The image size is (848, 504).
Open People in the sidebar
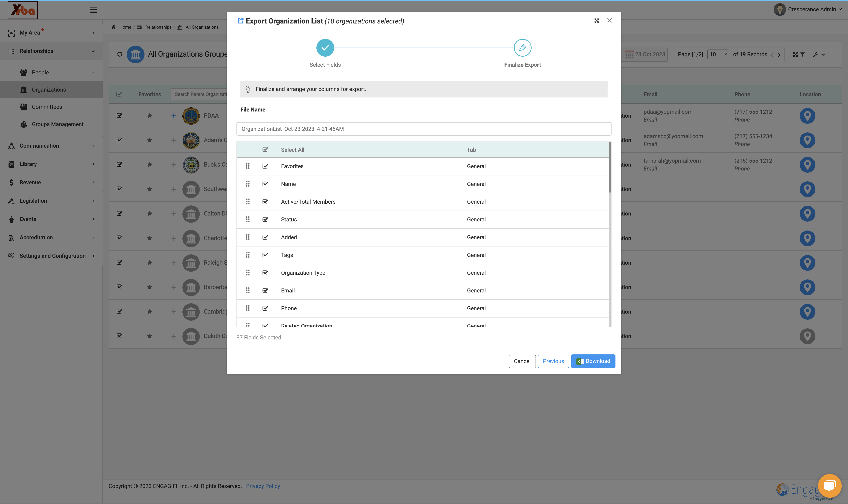click(51, 72)
